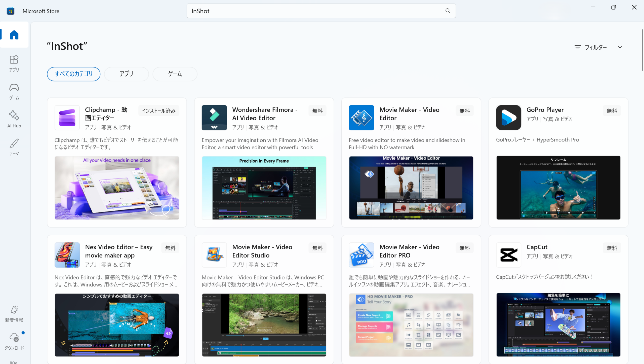Select the すべてのカテゴリ category tab
This screenshot has width=644, height=364.
(73, 74)
